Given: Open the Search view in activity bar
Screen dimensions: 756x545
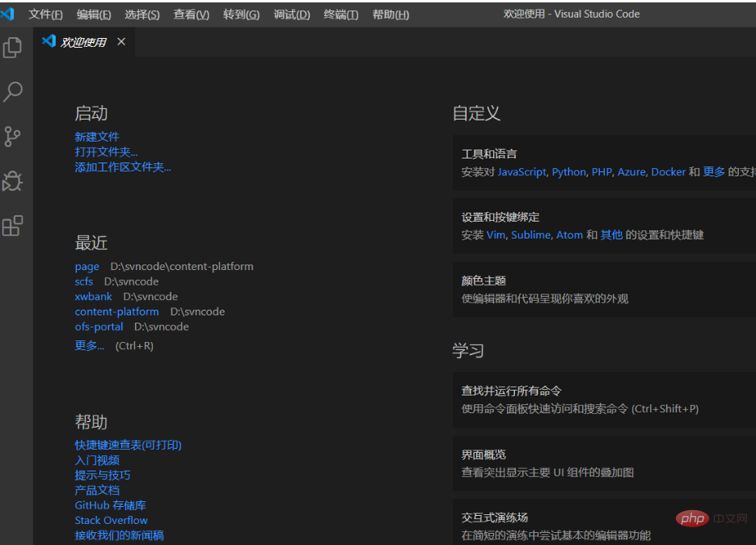Looking at the screenshot, I should (x=13, y=91).
